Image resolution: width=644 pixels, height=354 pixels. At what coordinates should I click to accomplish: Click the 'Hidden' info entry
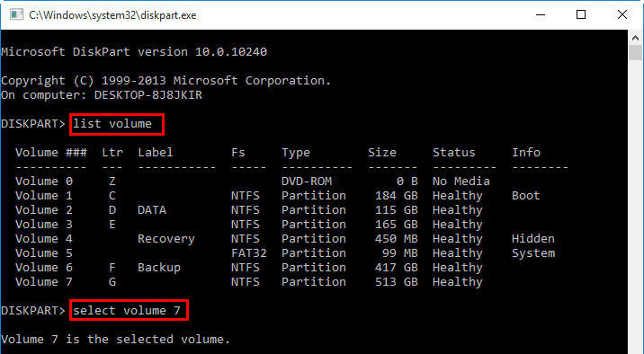(533, 239)
